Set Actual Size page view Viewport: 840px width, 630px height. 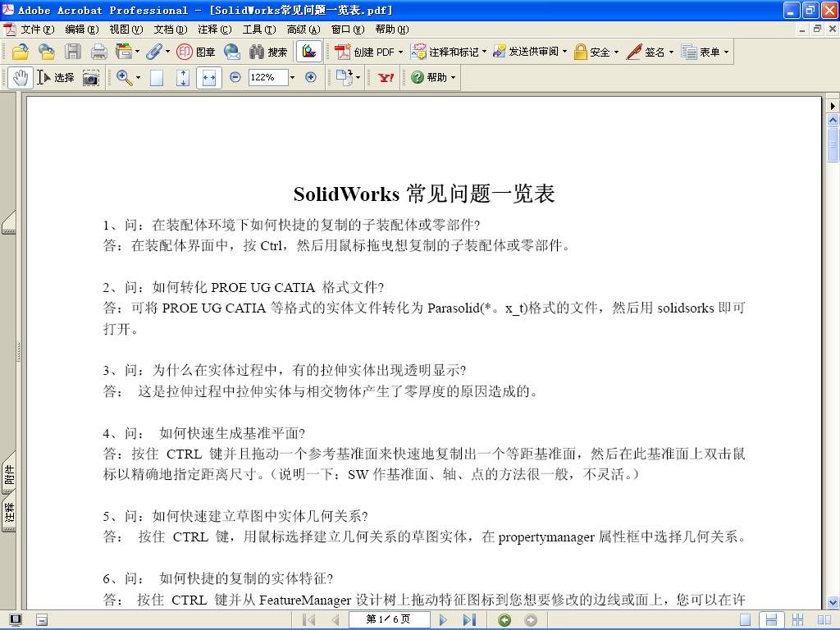pos(157,78)
